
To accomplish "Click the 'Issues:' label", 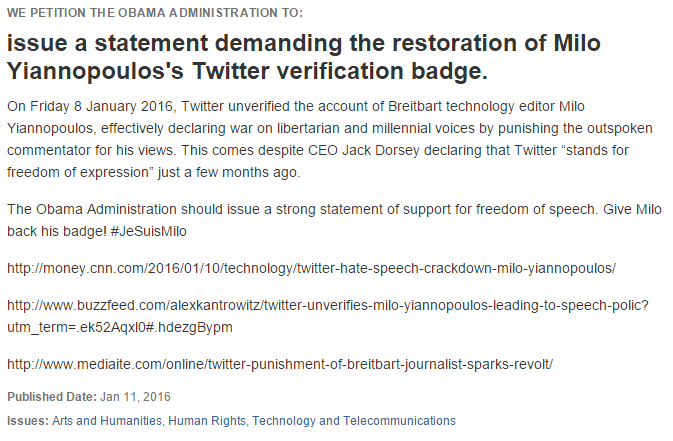I will coord(27,421).
